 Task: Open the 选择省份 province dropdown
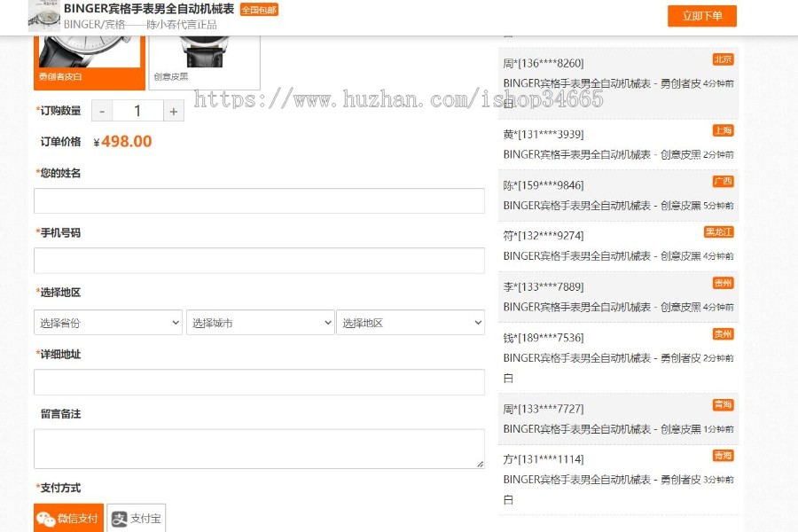click(108, 322)
